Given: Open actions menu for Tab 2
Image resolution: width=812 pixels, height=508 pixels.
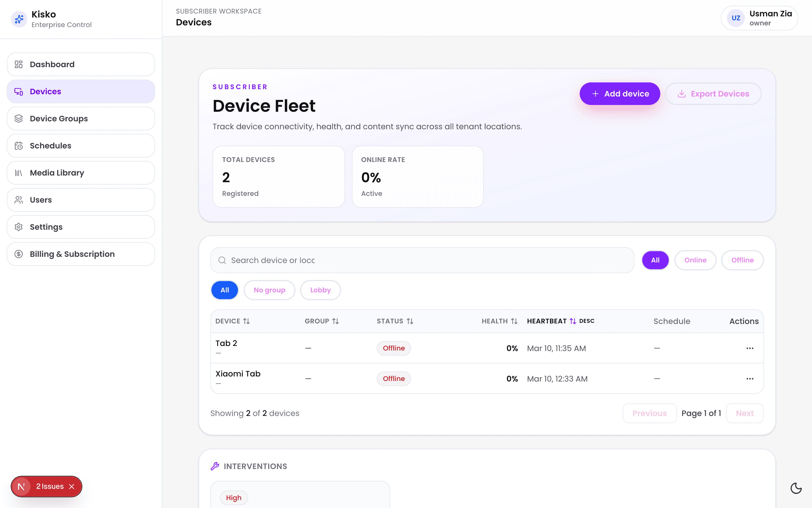Looking at the screenshot, I should [x=750, y=348].
